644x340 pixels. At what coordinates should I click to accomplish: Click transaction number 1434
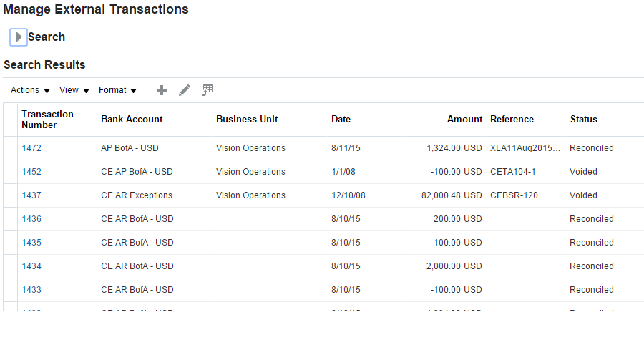(31, 266)
